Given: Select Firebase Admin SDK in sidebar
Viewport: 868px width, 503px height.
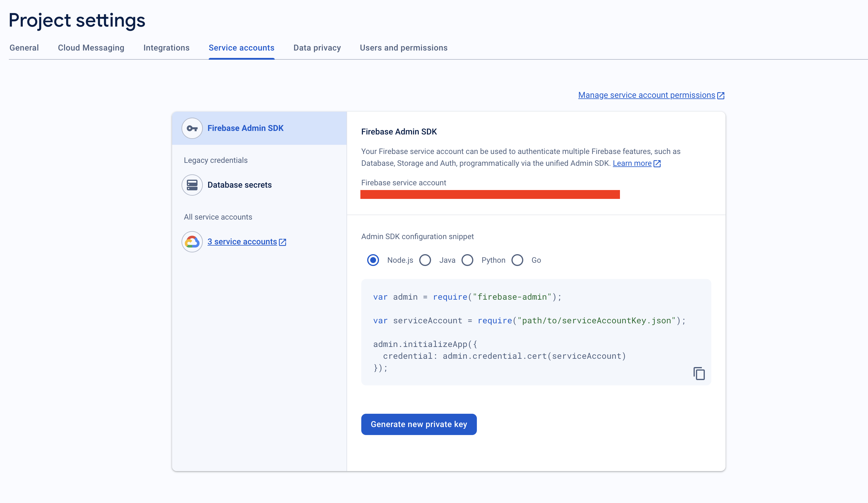Looking at the screenshot, I should click(x=259, y=128).
